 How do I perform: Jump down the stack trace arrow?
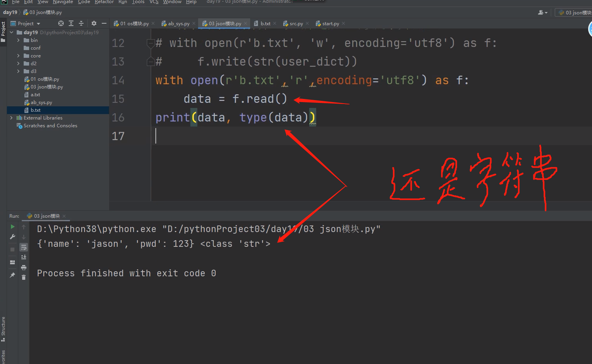pos(24,237)
